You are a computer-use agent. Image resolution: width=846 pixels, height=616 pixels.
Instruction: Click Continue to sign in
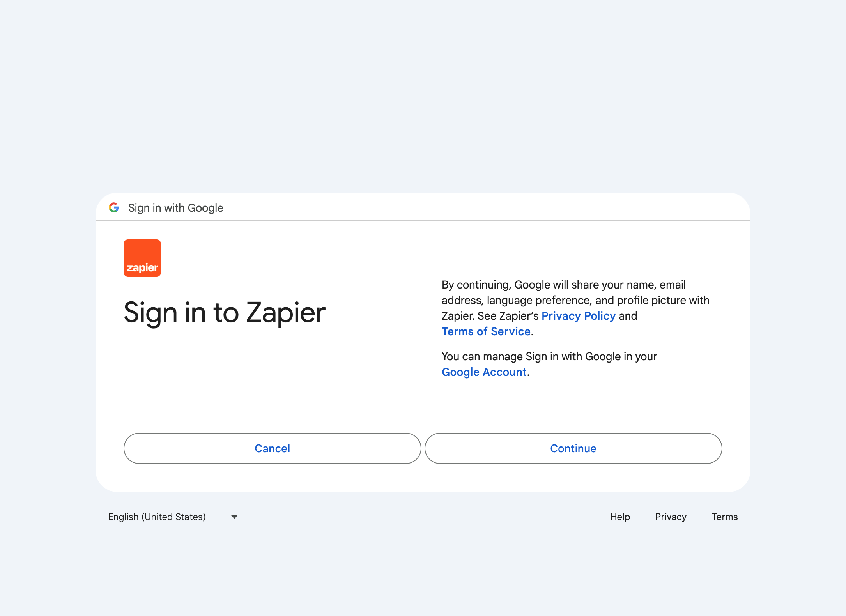click(573, 448)
